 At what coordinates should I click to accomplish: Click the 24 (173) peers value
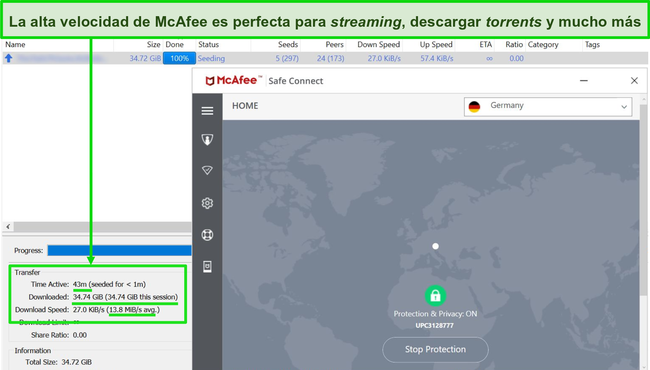coord(330,58)
